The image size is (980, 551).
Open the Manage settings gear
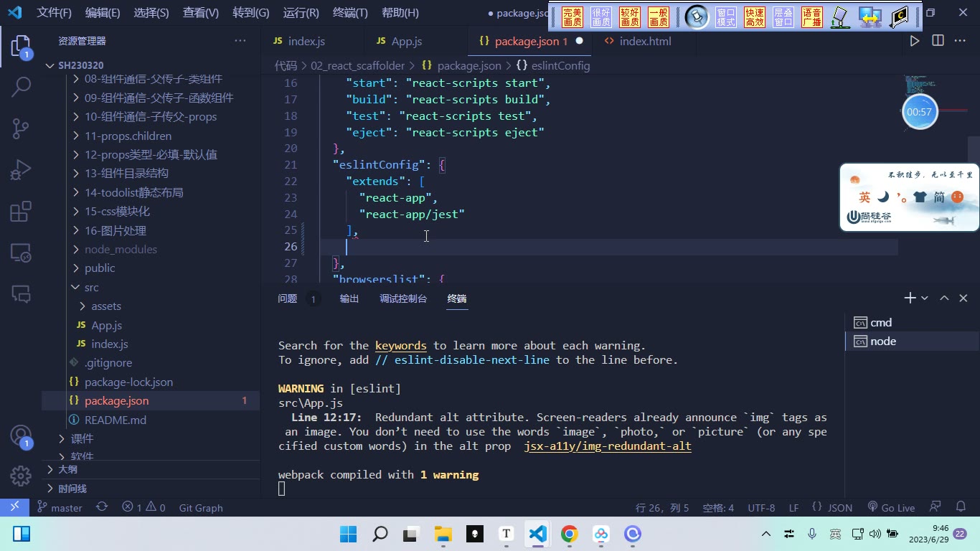[x=21, y=475]
